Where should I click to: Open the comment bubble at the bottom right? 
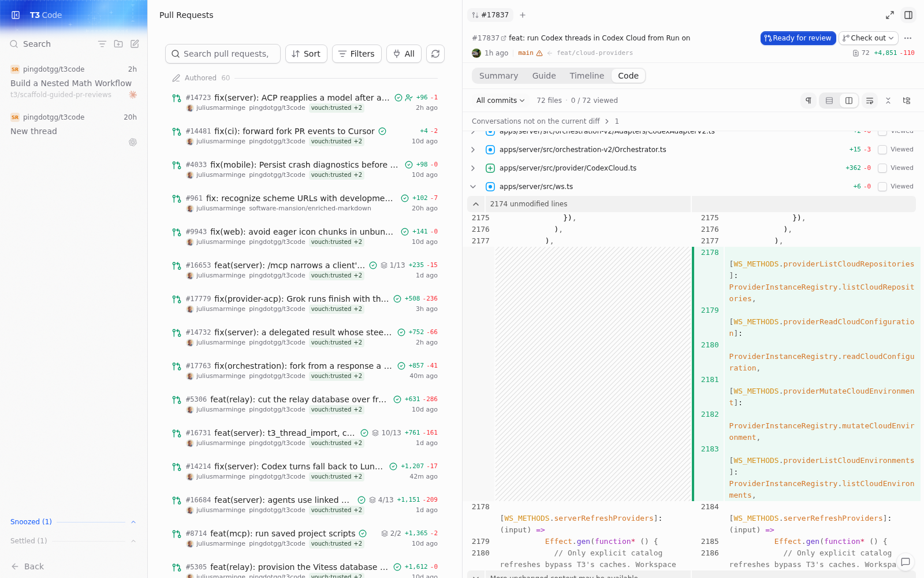tap(906, 562)
